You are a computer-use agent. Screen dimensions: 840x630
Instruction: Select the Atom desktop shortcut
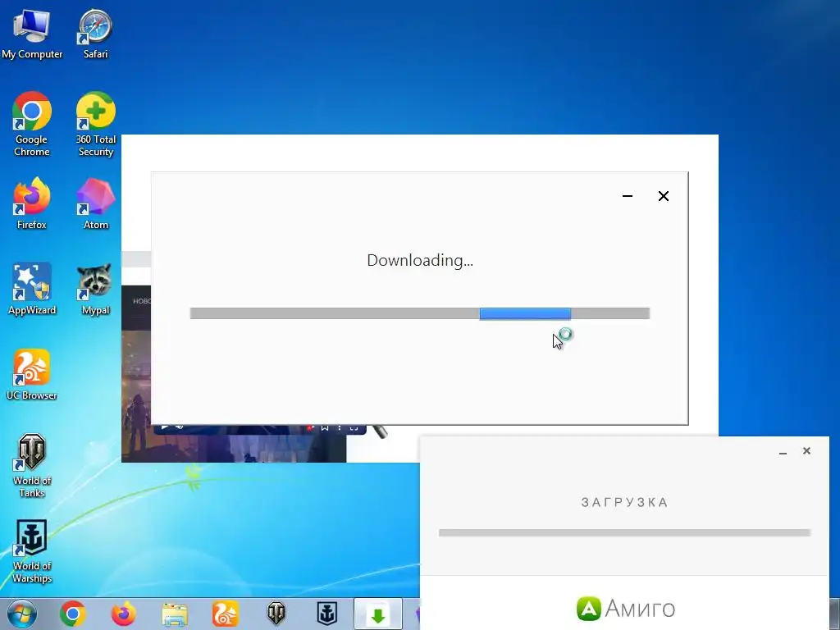click(95, 203)
